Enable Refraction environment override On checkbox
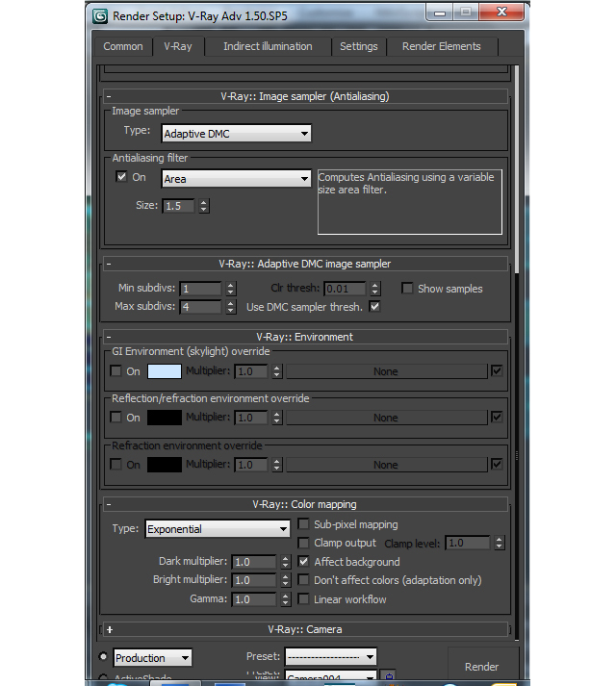The height and width of the screenshot is (686, 616). (115, 464)
